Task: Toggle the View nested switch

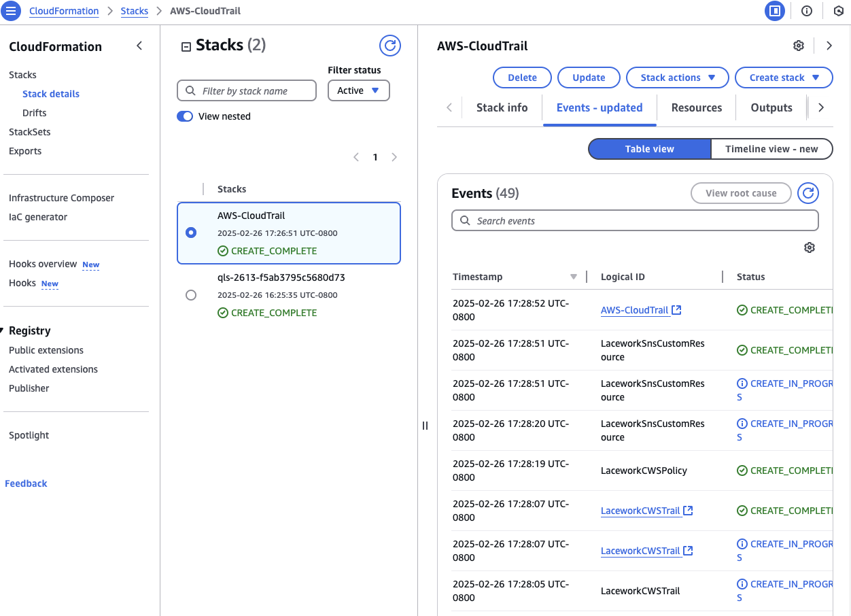Action: 185,116
